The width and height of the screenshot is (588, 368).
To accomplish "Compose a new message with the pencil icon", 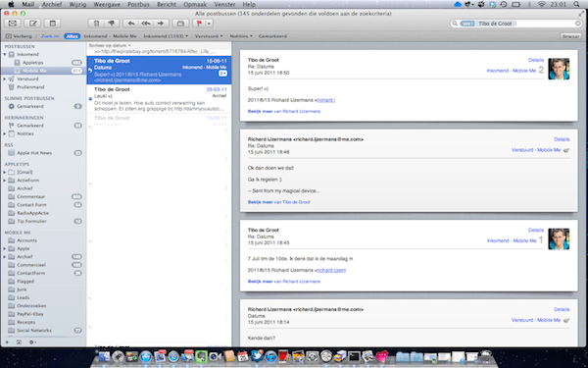I will 32,24.
